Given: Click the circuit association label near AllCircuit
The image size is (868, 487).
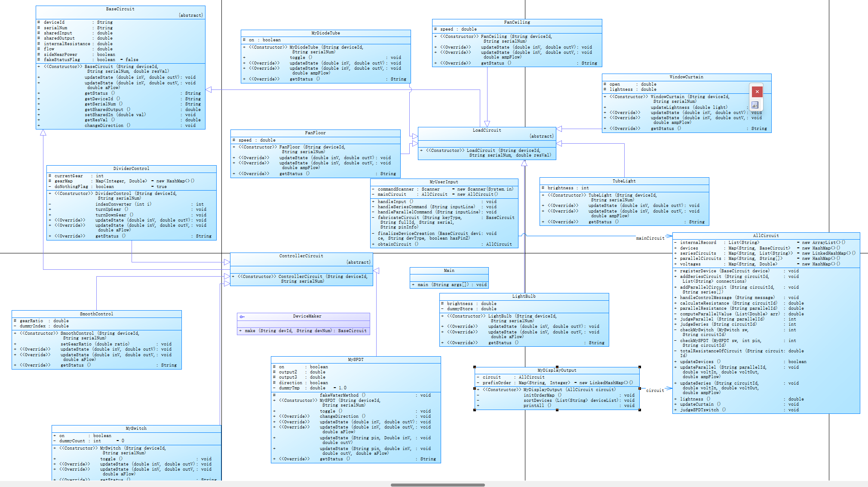Looking at the screenshot, I should 655,391.
